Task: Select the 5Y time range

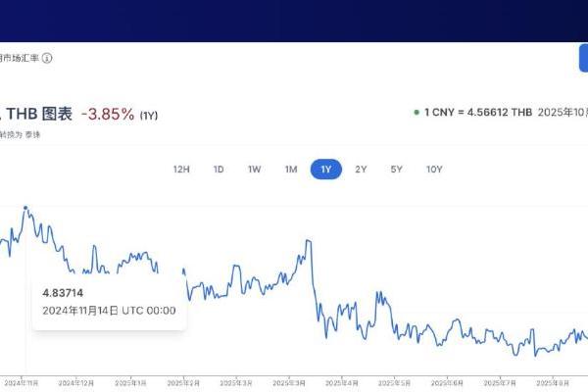Action: (397, 170)
